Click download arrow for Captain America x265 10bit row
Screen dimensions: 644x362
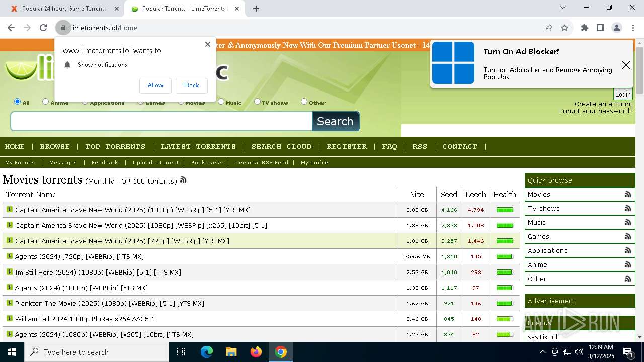point(9,225)
